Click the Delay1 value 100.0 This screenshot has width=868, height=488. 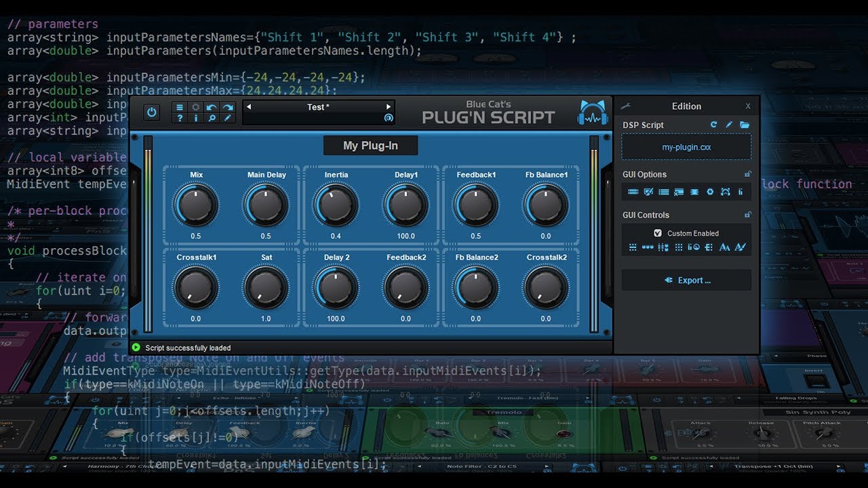coord(406,236)
